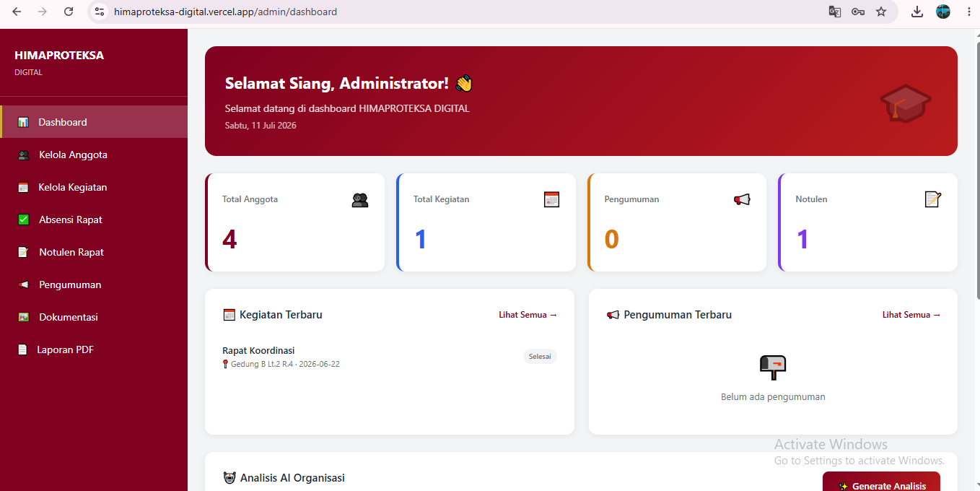Click the Belum ada pengumuman text
The width and height of the screenshot is (980, 491).
pos(773,397)
